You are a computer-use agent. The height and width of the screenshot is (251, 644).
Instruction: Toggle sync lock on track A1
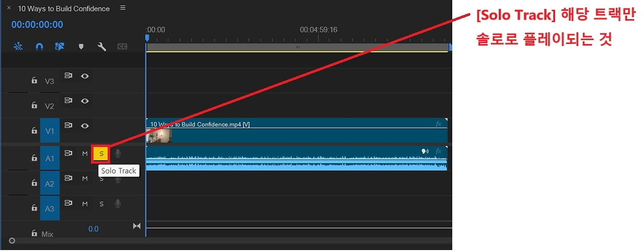pyautogui.click(x=68, y=153)
